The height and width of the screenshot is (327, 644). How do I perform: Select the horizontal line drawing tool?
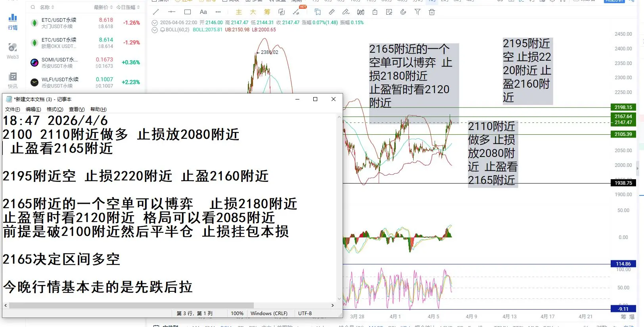(172, 12)
